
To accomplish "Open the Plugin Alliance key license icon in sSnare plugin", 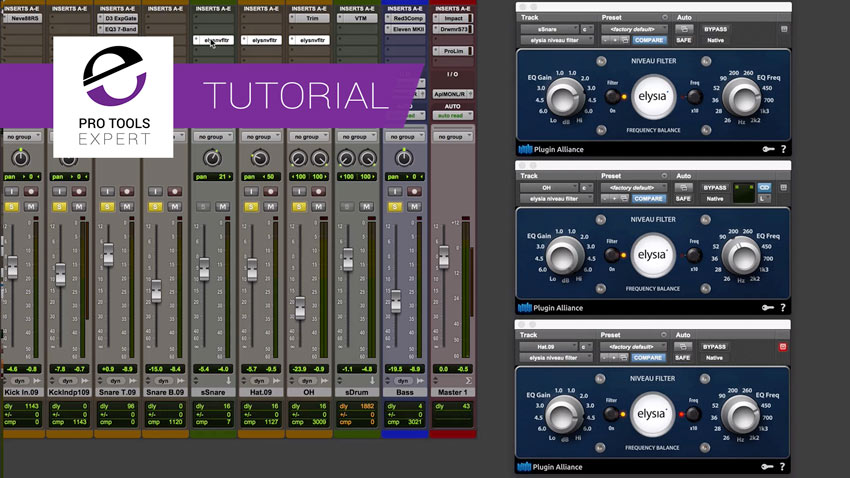I will tap(768, 149).
